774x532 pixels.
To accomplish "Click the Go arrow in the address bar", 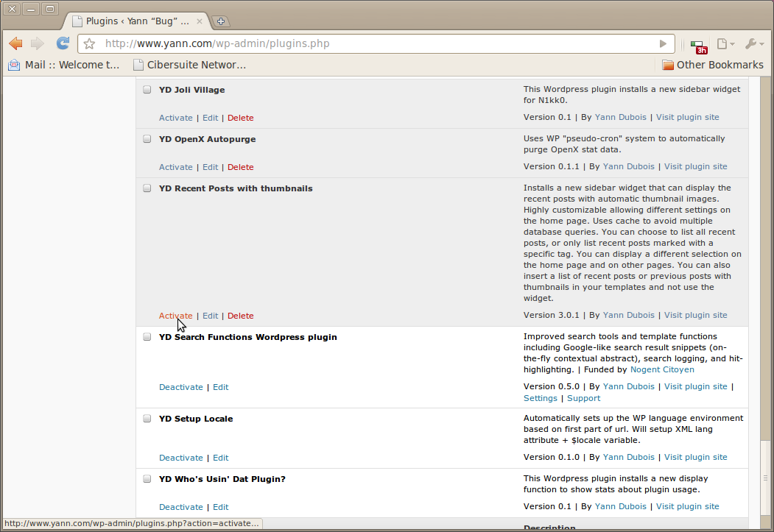I will pos(663,44).
